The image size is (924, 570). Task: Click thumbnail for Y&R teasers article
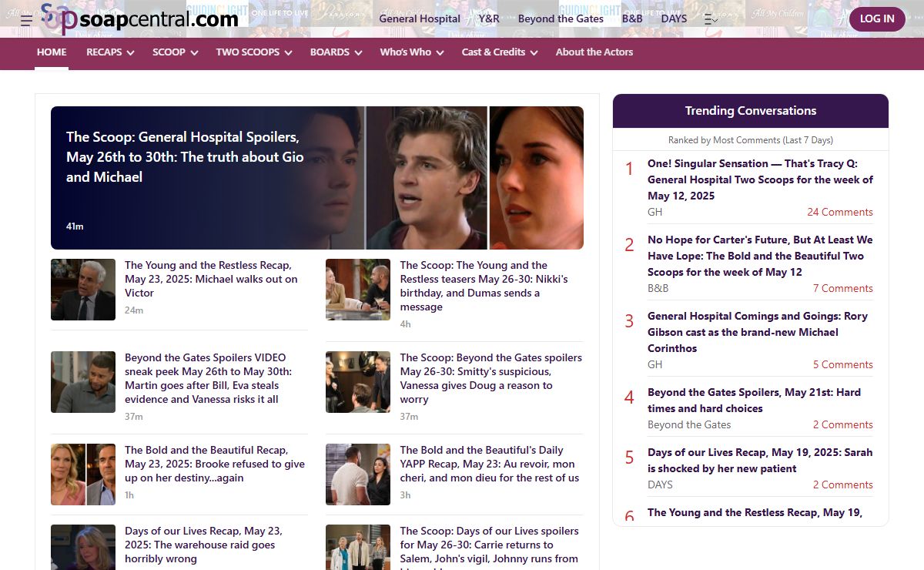pos(358,290)
